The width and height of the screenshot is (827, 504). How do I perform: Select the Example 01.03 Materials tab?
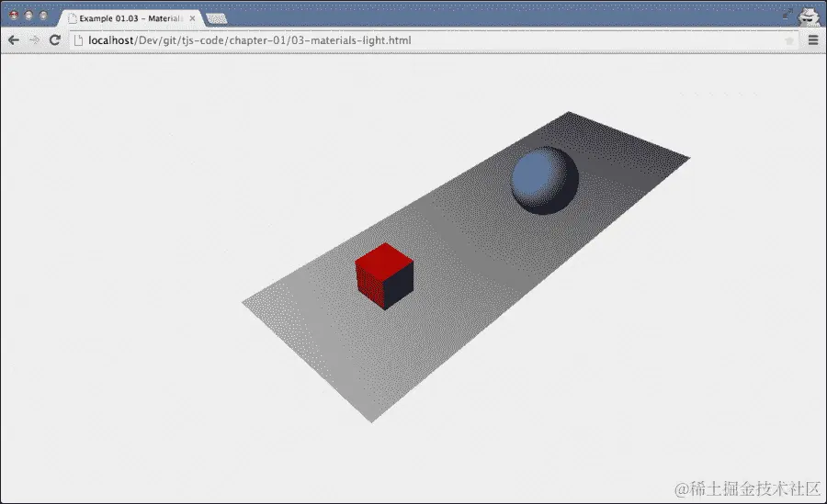pyautogui.click(x=130, y=18)
